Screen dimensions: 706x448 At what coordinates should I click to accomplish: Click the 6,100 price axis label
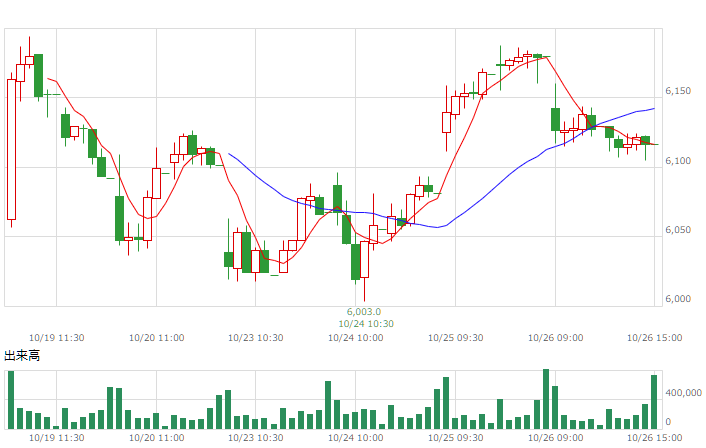pos(678,161)
